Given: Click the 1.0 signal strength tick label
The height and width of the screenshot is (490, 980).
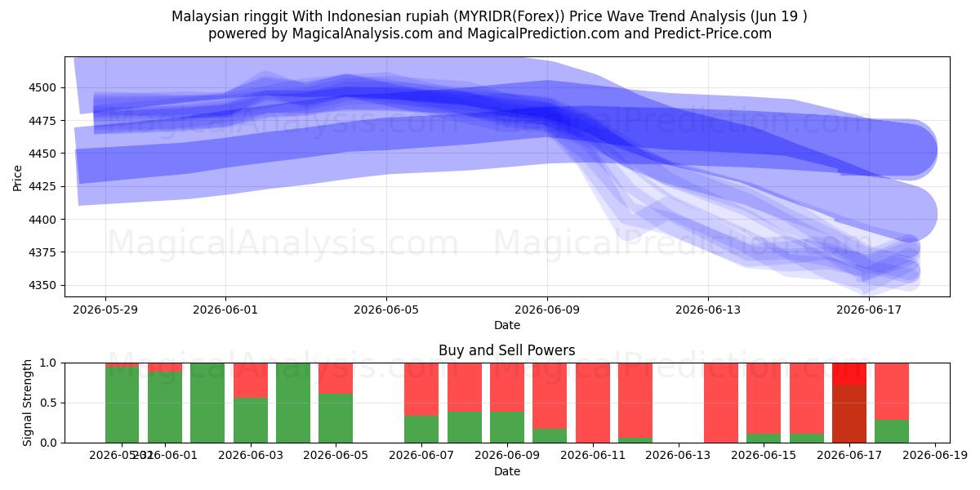Looking at the screenshot, I should tap(50, 363).
